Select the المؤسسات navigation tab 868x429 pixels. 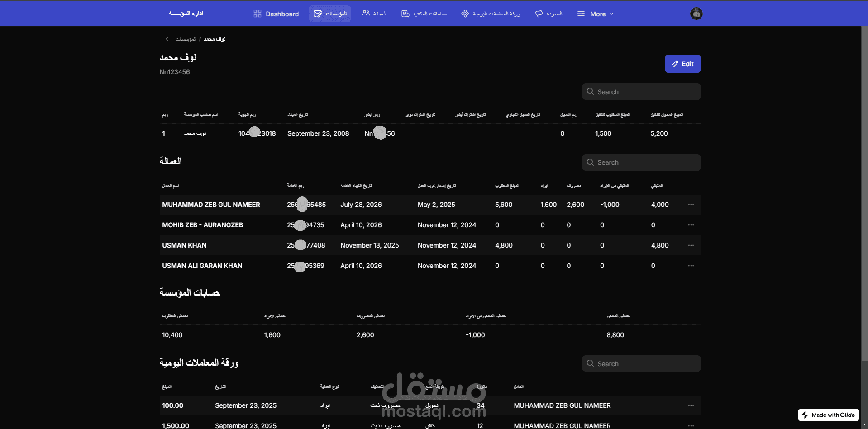pyautogui.click(x=330, y=14)
